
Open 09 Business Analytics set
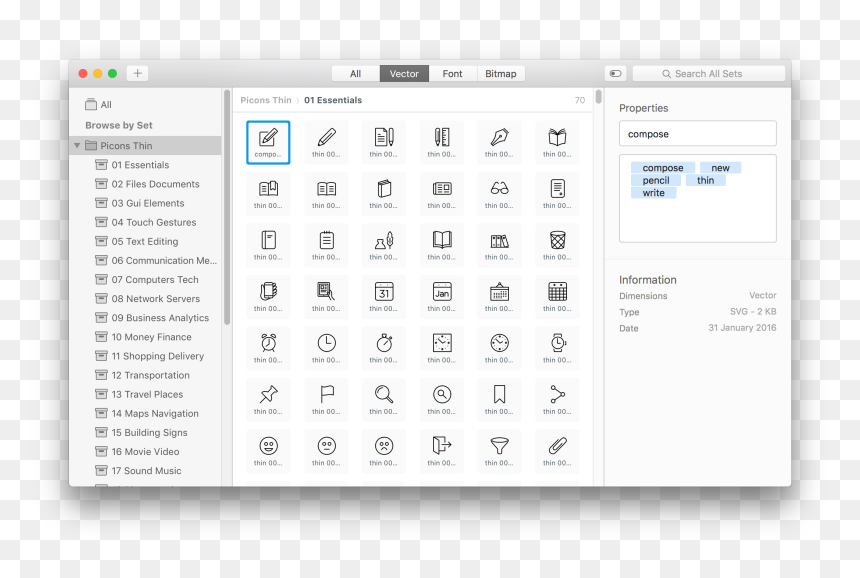coord(145,318)
